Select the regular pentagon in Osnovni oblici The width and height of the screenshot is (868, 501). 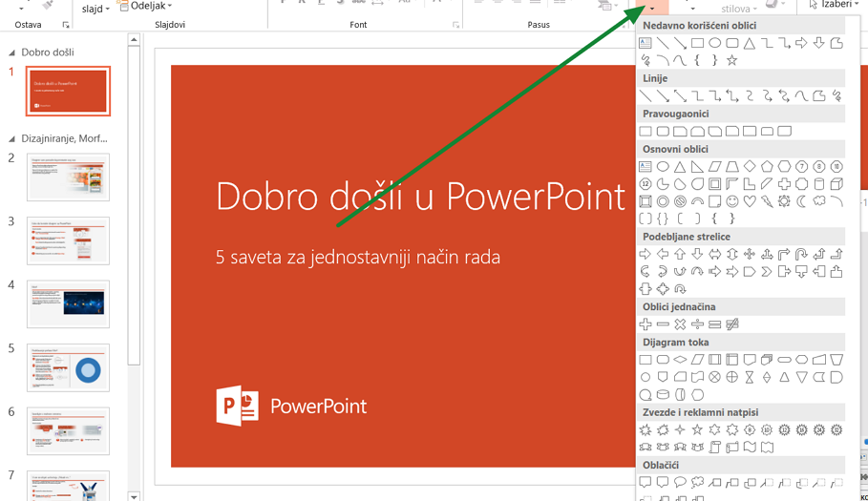[767, 166]
